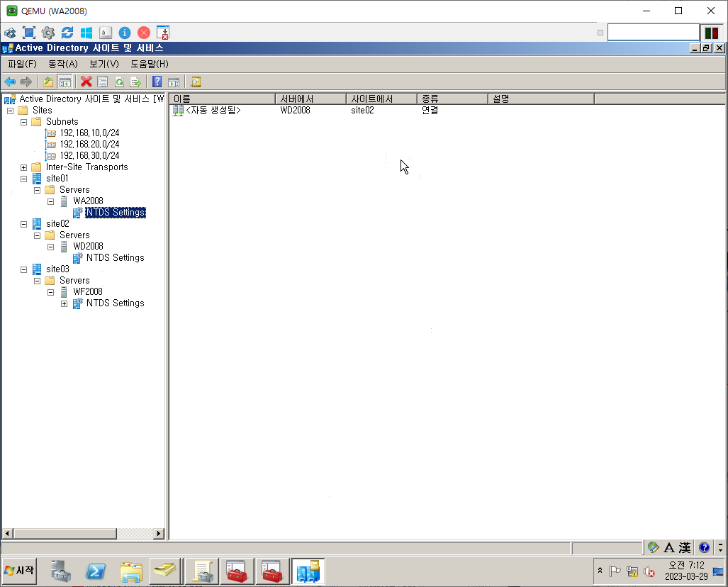Click the QEMU fullscreen icon

(x=29, y=33)
